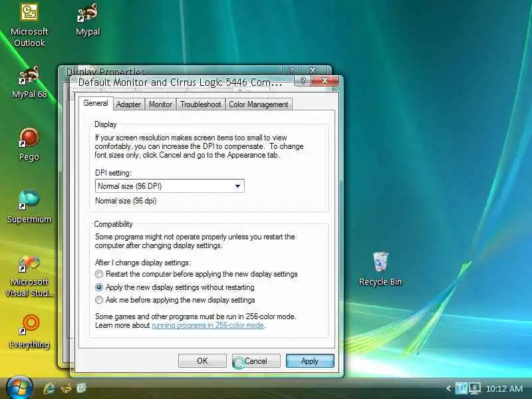Click the second quick launch icon
Image resolution: width=532 pixels, height=399 pixels.
[x=66, y=388]
